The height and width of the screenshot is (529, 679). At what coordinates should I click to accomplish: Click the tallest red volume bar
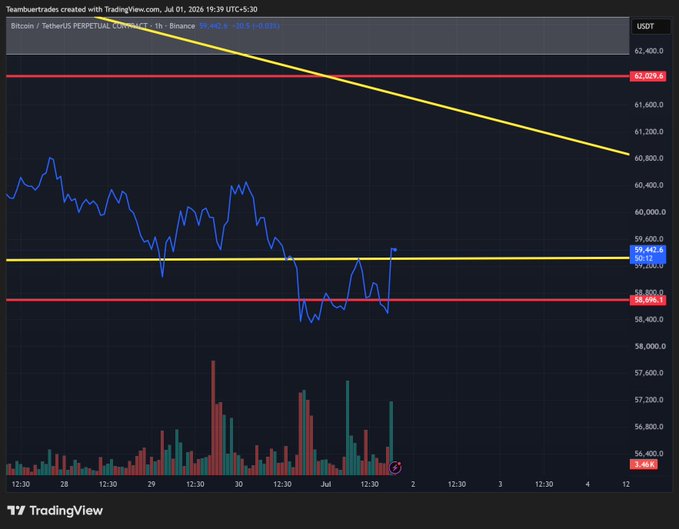213,418
